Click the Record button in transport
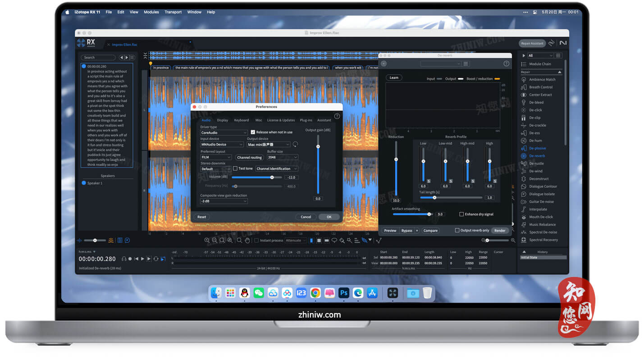Screen dimensions: 644x359 [x=130, y=259]
